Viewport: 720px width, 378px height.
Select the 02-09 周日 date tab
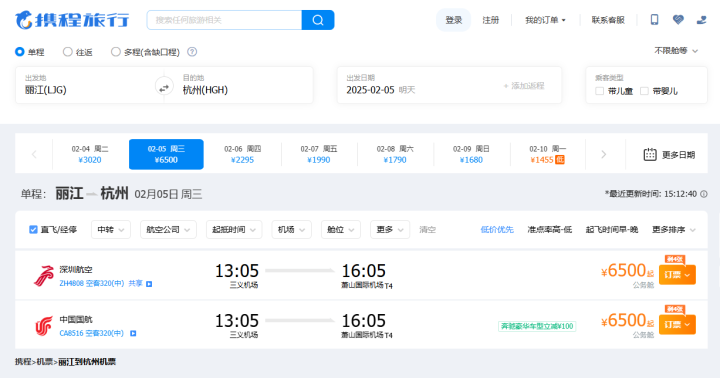tap(471, 154)
